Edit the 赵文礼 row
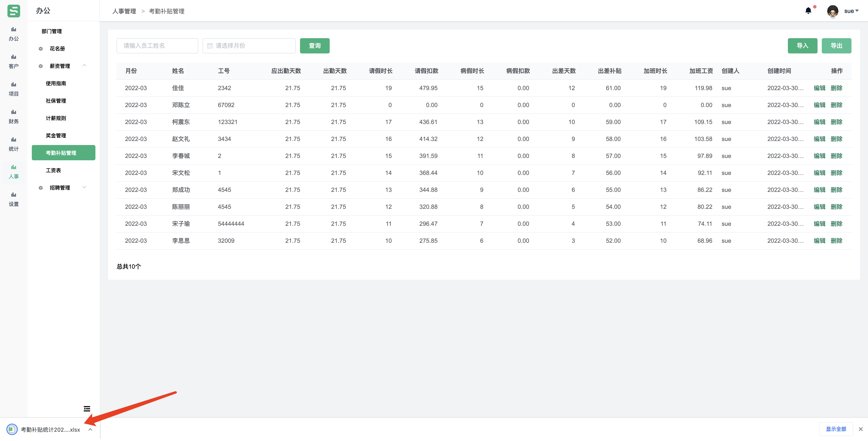Image resolution: width=868 pixels, height=441 pixels. click(819, 139)
